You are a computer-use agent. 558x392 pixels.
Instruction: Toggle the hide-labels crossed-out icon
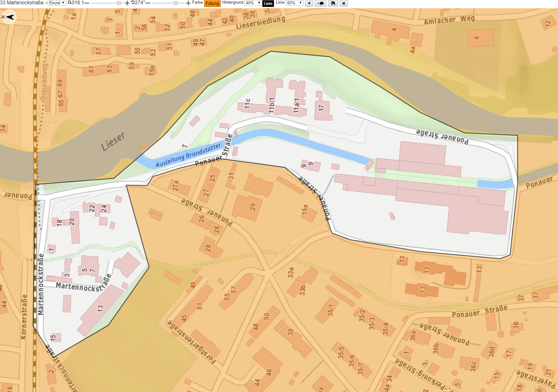(x=333, y=3)
